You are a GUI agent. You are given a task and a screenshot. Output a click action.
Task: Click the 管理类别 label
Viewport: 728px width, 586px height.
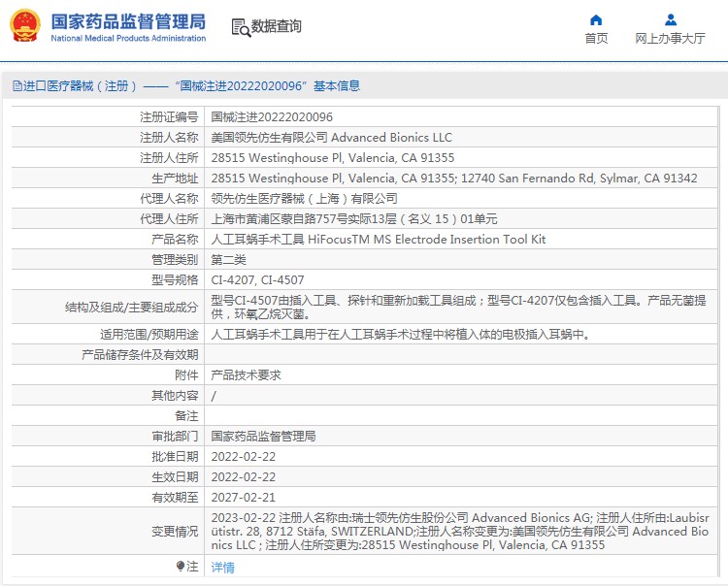pyautogui.click(x=175, y=260)
